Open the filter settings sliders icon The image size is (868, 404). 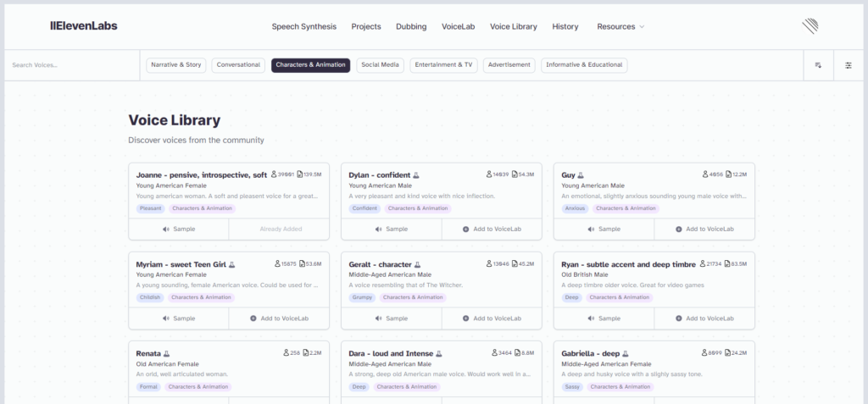(x=849, y=65)
